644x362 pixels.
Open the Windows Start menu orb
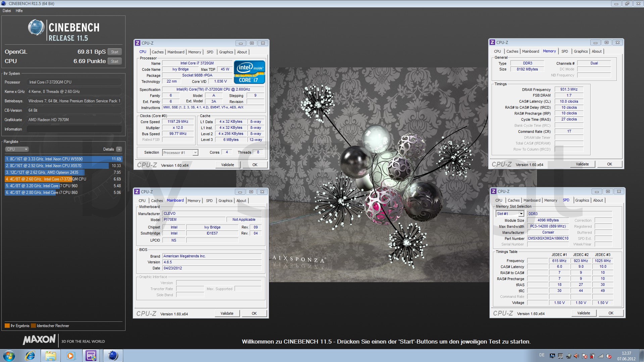tap(9, 356)
